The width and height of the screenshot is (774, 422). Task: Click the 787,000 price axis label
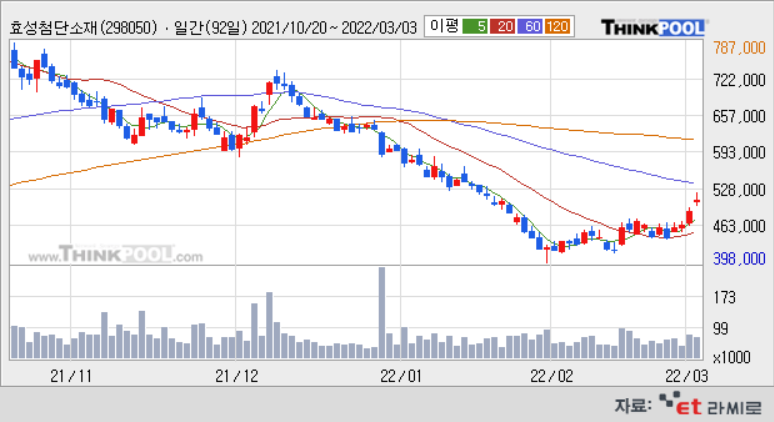pos(739,44)
